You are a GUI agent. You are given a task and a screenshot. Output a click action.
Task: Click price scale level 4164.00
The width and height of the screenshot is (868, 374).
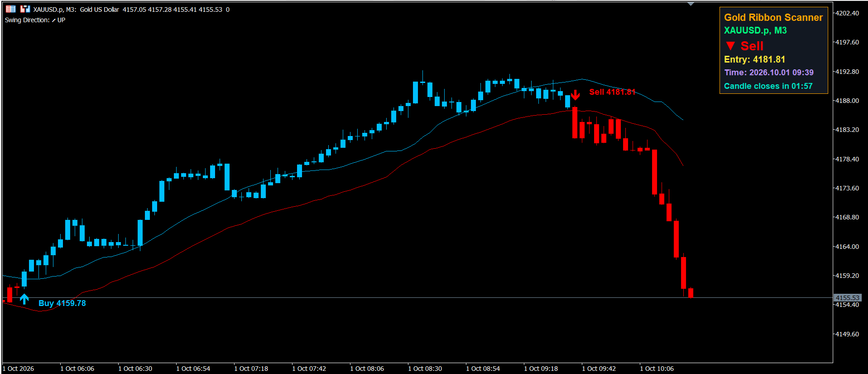(847, 247)
